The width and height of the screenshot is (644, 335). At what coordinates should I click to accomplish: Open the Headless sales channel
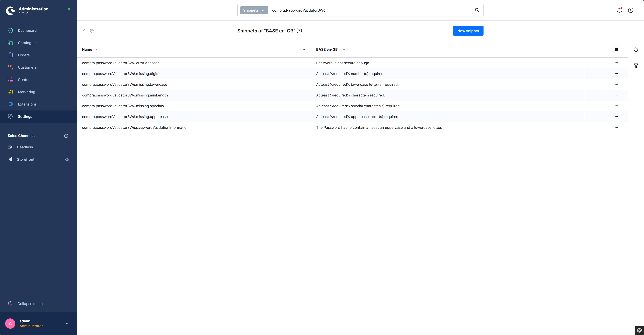pyautogui.click(x=25, y=147)
